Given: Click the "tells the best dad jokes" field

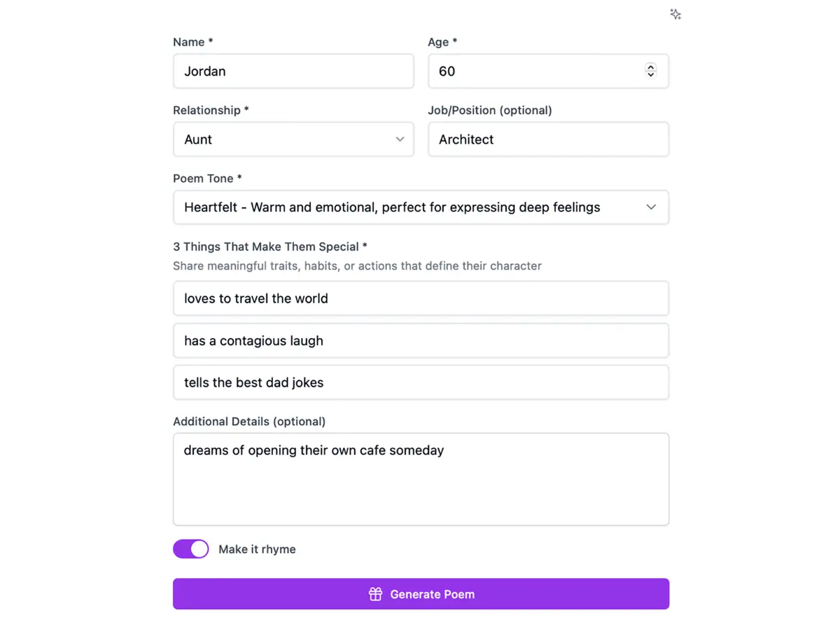Looking at the screenshot, I should coord(421,383).
